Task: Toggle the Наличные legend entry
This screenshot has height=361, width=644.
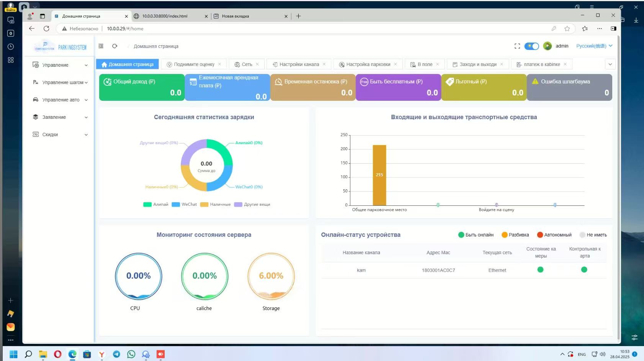Action: point(216,204)
